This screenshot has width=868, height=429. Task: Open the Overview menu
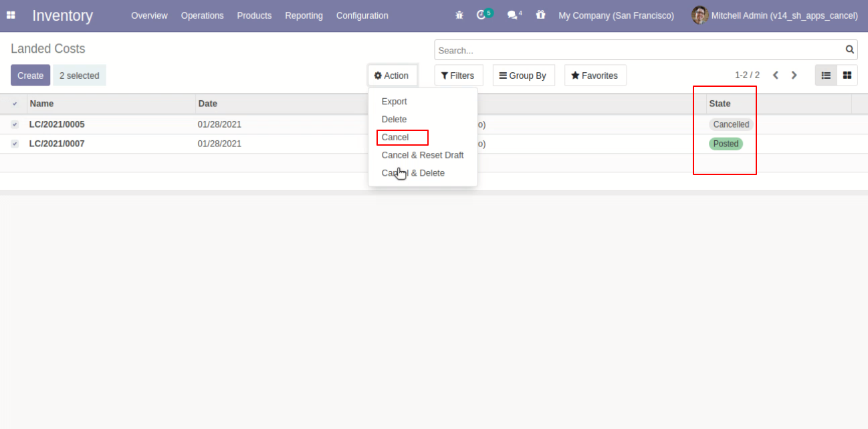149,15
